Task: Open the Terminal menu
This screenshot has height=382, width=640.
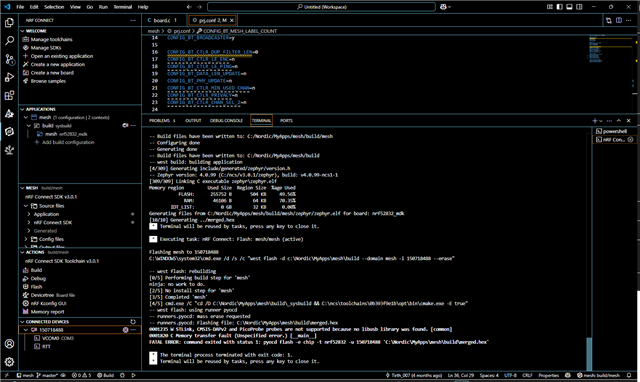Action: pos(122,7)
